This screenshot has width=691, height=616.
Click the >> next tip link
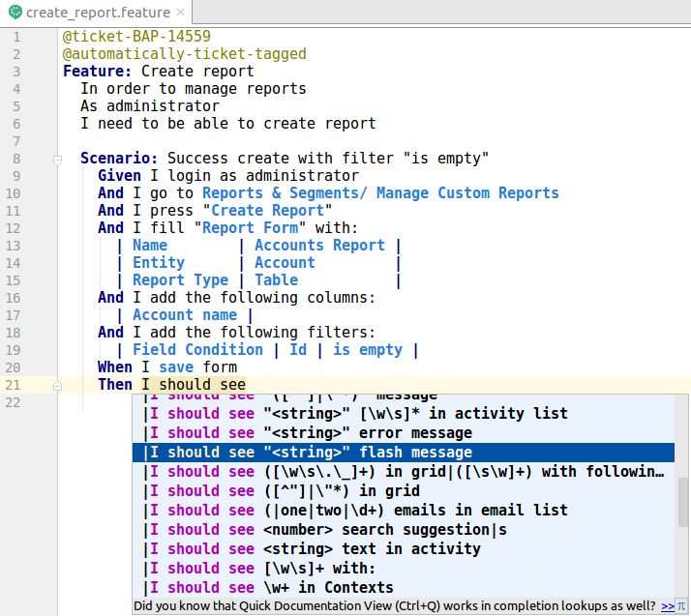click(x=667, y=606)
